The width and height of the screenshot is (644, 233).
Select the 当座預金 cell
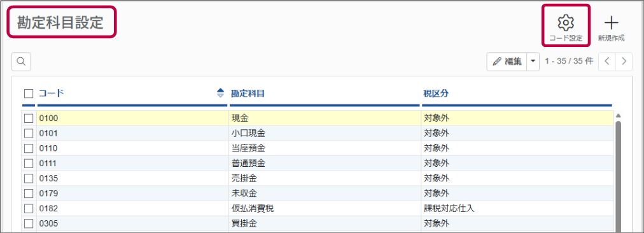click(325, 148)
